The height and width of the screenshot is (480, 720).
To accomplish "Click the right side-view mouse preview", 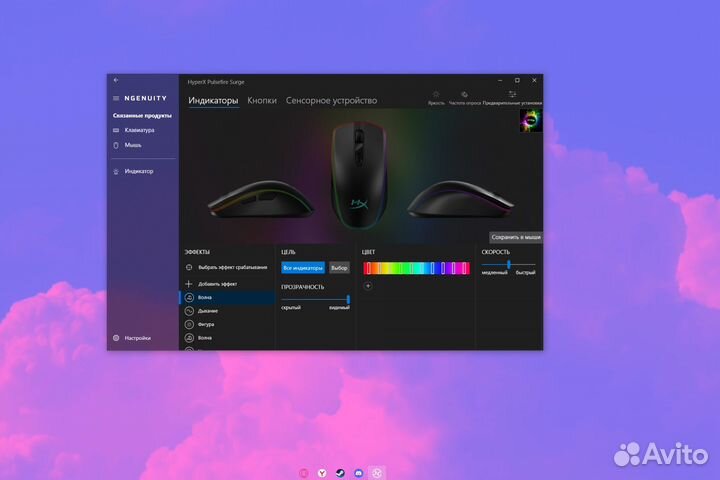I will [461, 198].
